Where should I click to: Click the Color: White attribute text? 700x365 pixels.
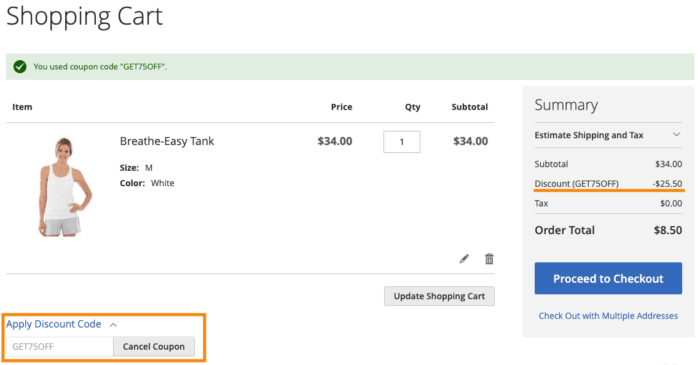click(x=147, y=183)
